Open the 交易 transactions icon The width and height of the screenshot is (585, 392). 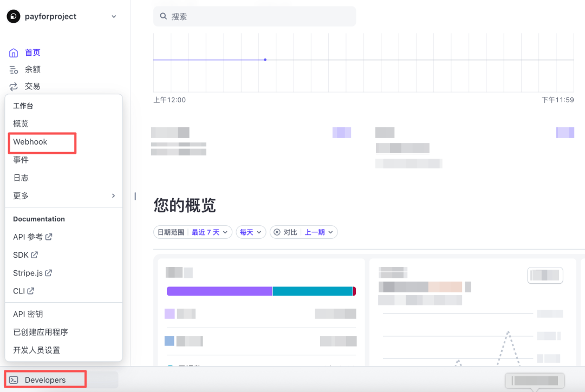pos(14,86)
